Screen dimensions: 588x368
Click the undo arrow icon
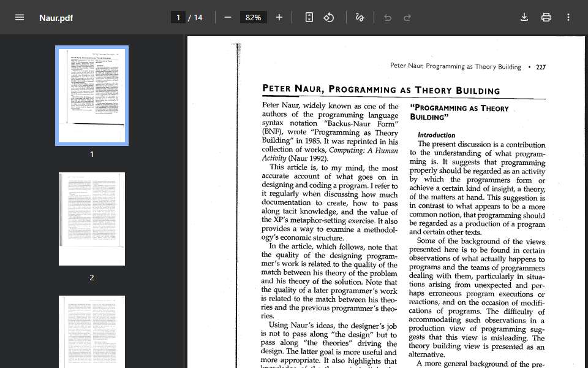tap(388, 18)
